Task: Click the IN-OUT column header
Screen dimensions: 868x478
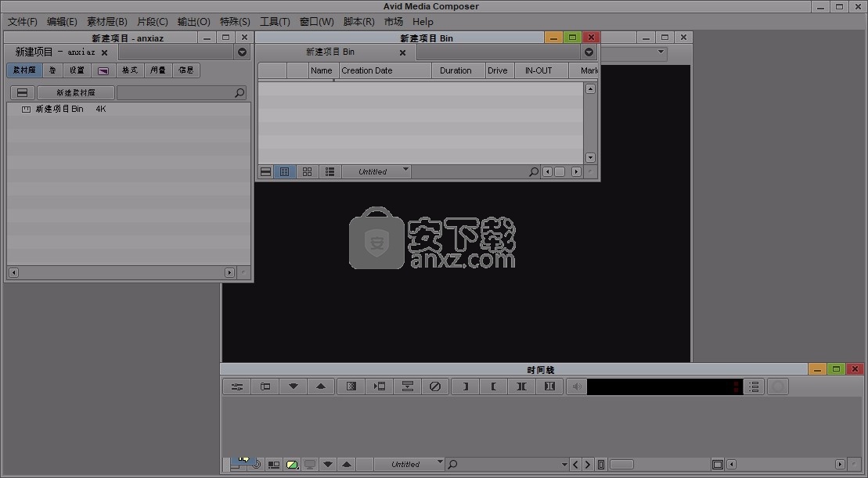Action: pos(542,71)
